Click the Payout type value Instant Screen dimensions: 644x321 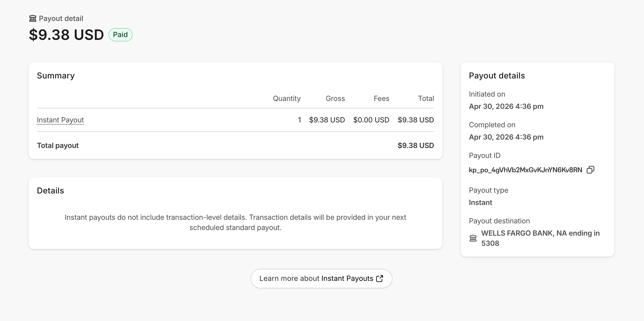click(480, 202)
